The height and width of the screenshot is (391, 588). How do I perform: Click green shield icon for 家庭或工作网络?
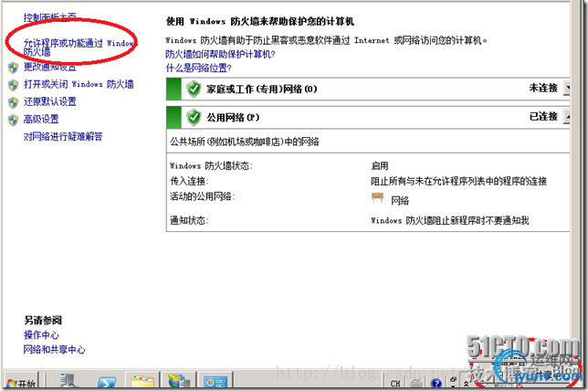pos(194,89)
